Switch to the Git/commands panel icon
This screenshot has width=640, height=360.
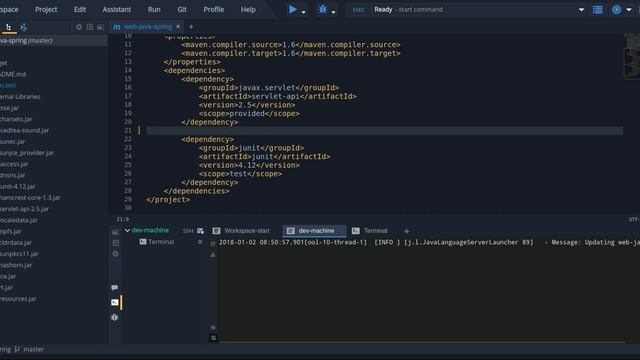coord(24,27)
